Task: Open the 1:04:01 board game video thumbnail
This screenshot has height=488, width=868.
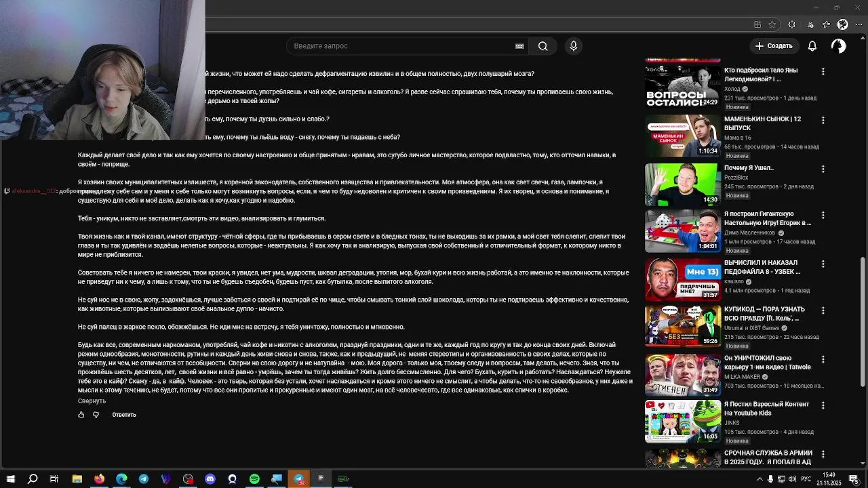Action: click(x=682, y=230)
